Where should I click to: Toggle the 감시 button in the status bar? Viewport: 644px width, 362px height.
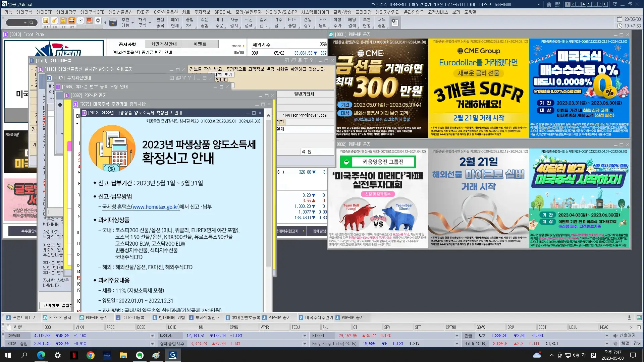(637, 344)
